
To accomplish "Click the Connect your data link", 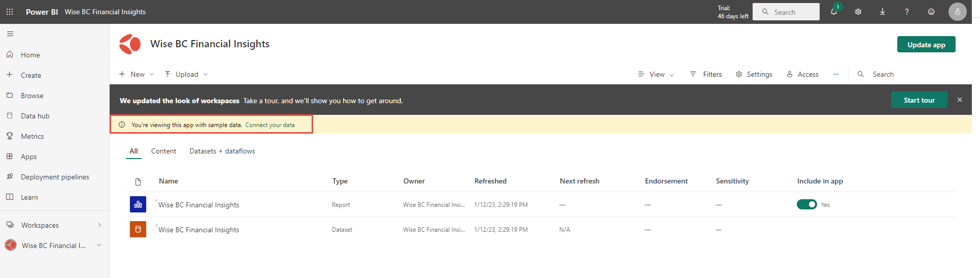I will coord(270,125).
